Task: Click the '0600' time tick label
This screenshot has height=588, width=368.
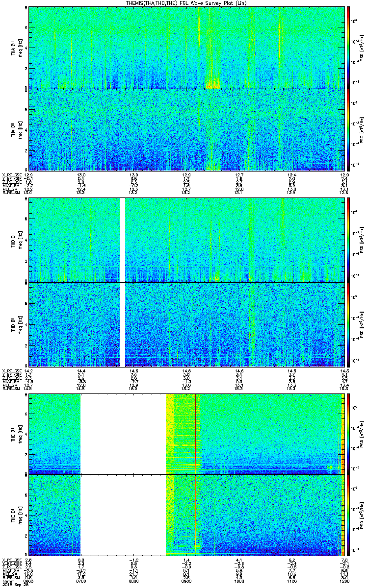Action: coord(28,581)
